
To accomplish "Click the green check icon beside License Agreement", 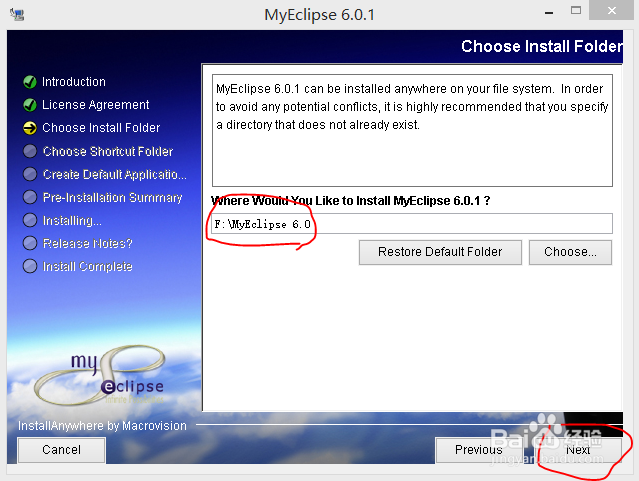I will [x=30, y=105].
